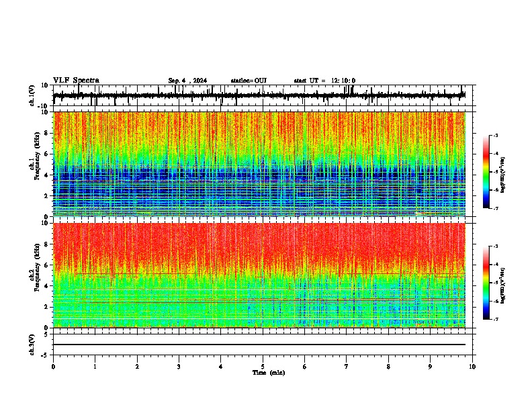
Task: Click the date 'Sep. 4 , 2024'
Action: (x=187, y=81)
